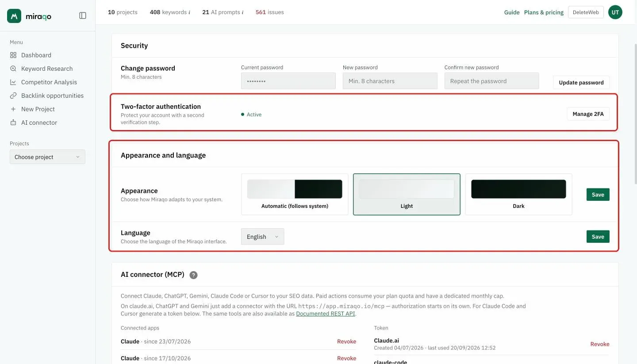Open AI connector from the sidebar menu
Viewport: 637px width, 364px height.
pos(39,123)
